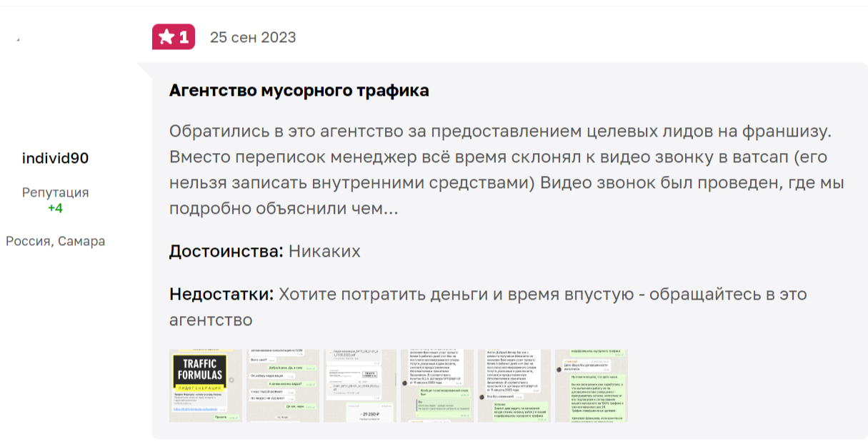The height and width of the screenshot is (442, 868).
Task: Open the fourth chat screenshot thumbnail
Action: pyautogui.click(x=437, y=385)
